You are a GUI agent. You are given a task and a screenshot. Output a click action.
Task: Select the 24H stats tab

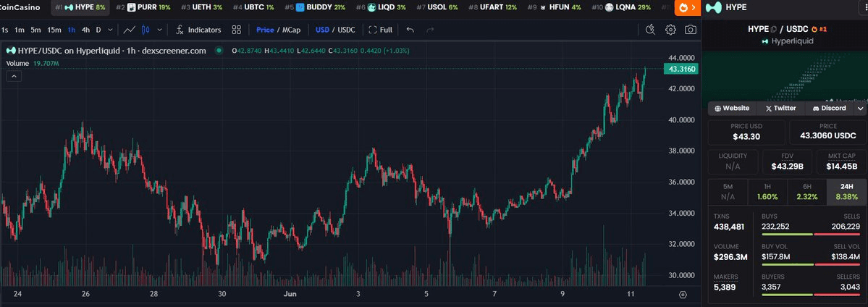coord(846,191)
